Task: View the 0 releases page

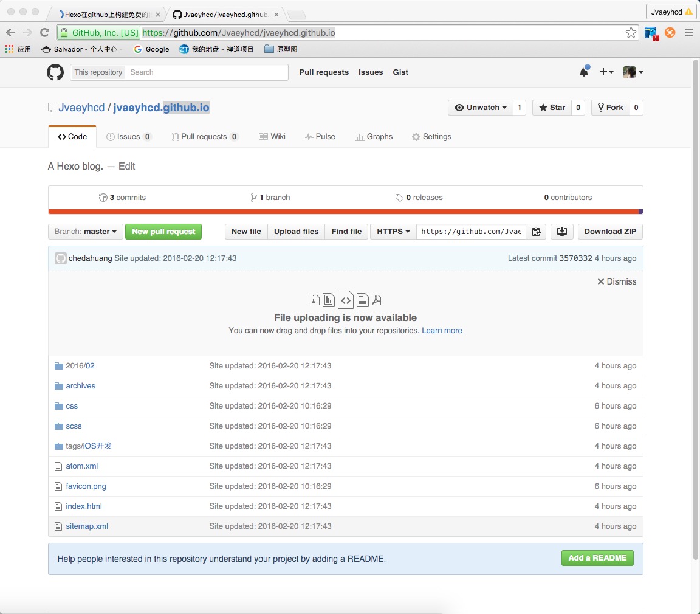Action: coord(419,198)
